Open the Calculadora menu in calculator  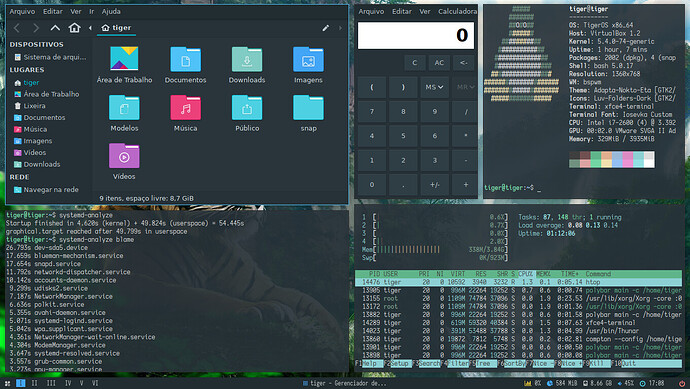pyautogui.click(x=457, y=11)
